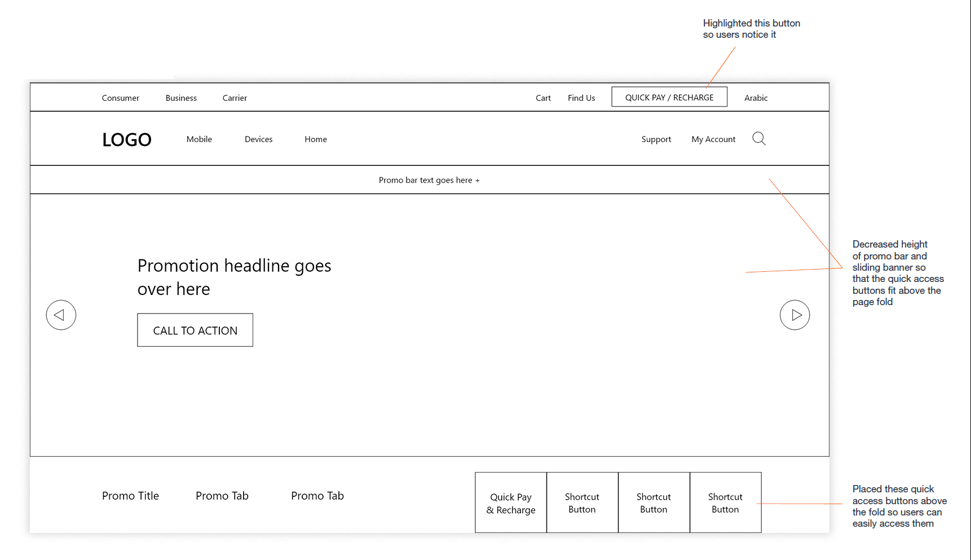The height and width of the screenshot is (560, 971).
Task: Switch language to Arabic
Action: coord(756,98)
